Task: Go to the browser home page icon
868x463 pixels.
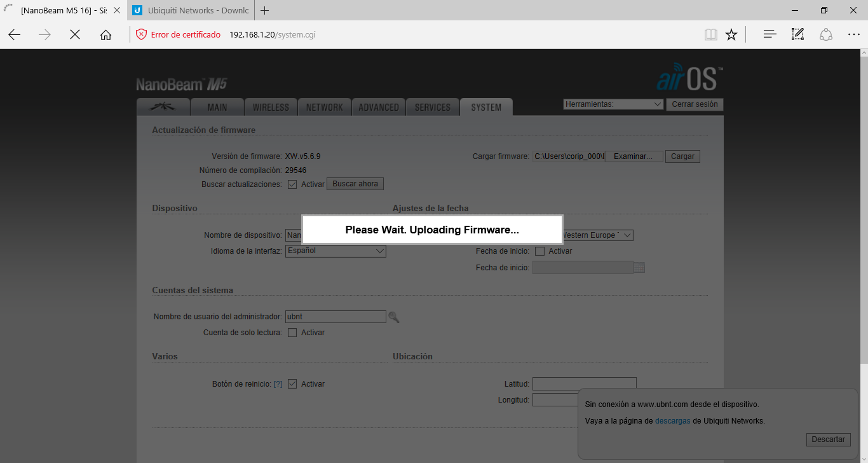Action: pos(105,35)
